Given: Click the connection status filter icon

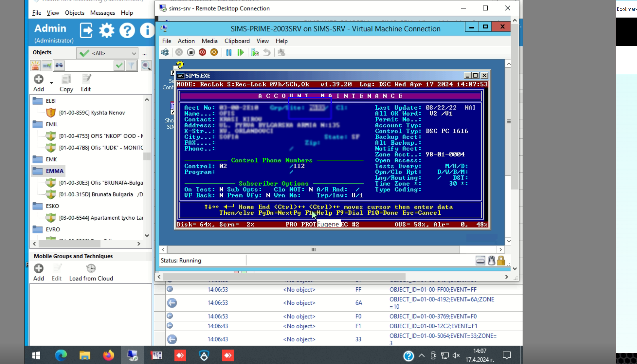Looking at the screenshot, I should coord(47,66).
